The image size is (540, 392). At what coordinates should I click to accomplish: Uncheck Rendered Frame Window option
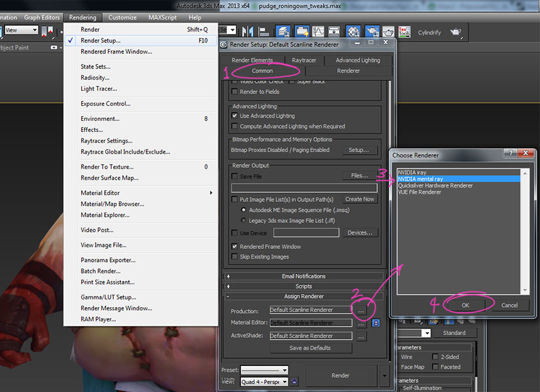(x=235, y=246)
